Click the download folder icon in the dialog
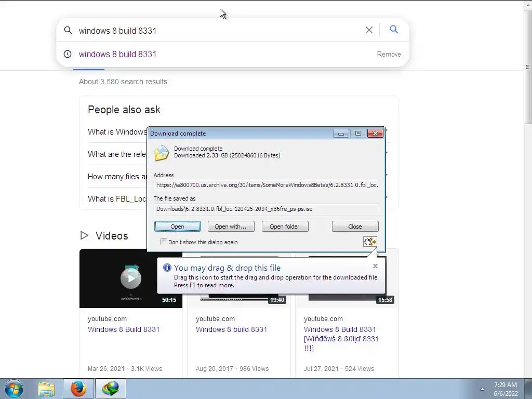Viewport: 532px width, 399px height. pos(162,153)
